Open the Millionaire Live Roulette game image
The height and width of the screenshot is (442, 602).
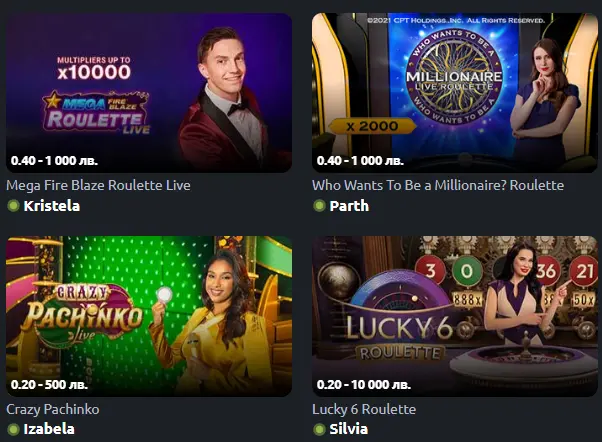click(x=455, y=93)
